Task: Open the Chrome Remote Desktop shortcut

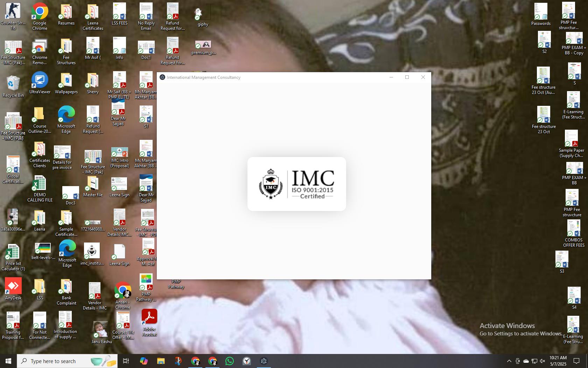Action: [x=40, y=51]
